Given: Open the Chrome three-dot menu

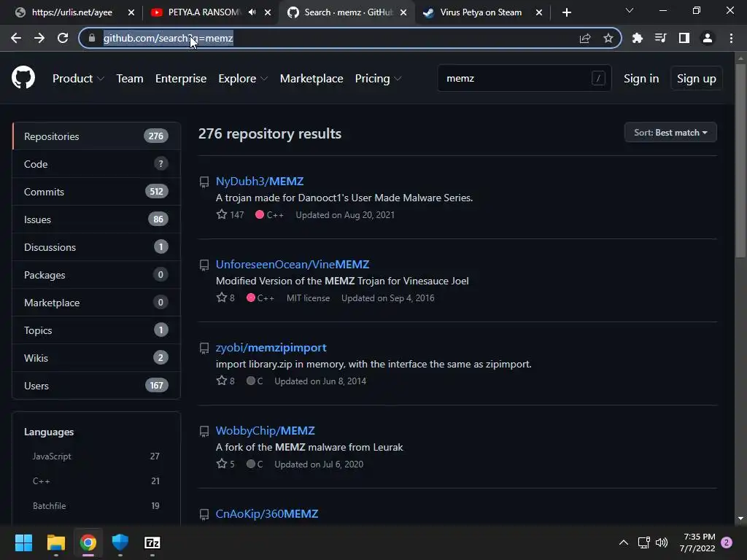Looking at the screenshot, I should [x=731, y=38].
